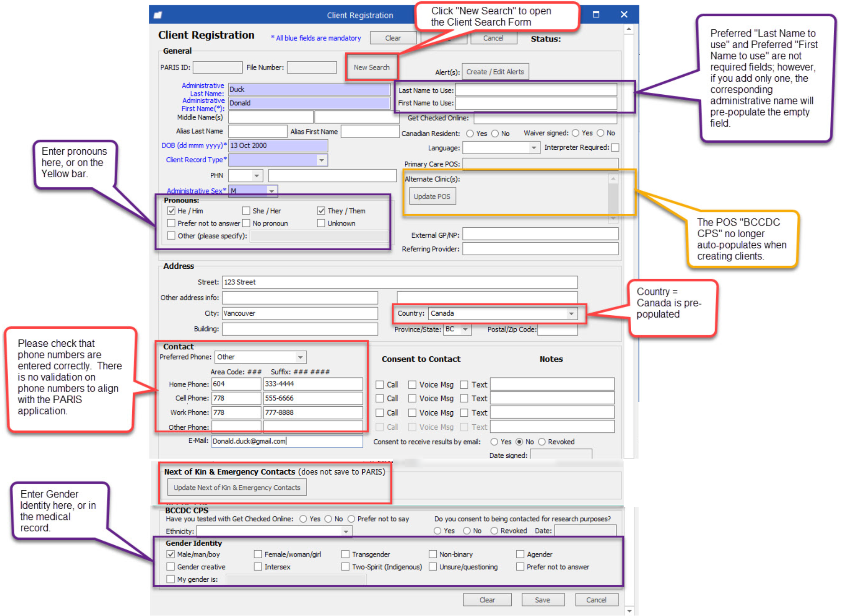Open the Ethnicity dropdown
This screenshot has width=842, height=616.
[346, 531]
